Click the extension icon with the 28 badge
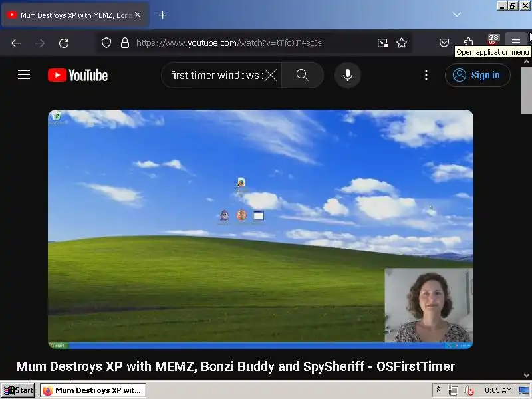Viewport: 532px width, 399px height. pyautogui.click(x=493, y=40)
